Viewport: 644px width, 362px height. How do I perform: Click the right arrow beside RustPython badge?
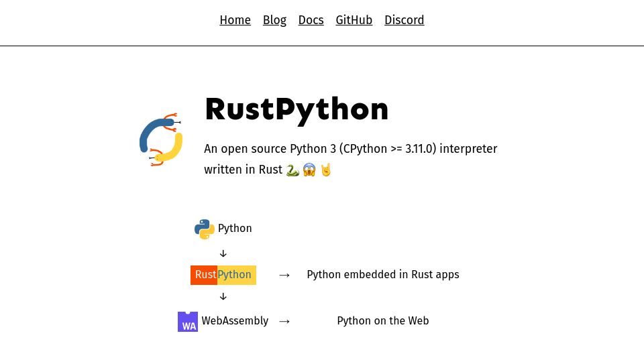click(284, 275)
